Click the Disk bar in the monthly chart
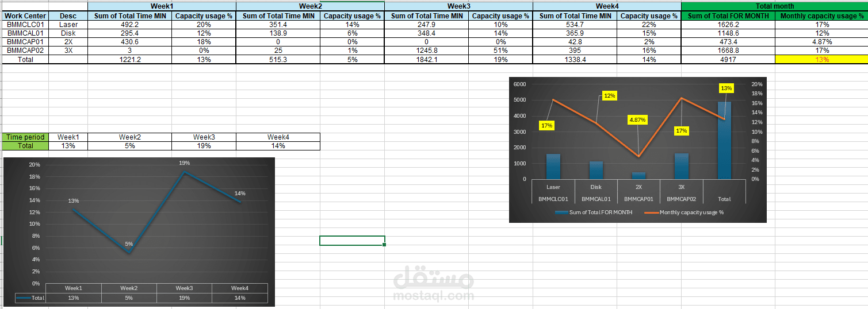868x309 pixels. (x=596, y=170)
